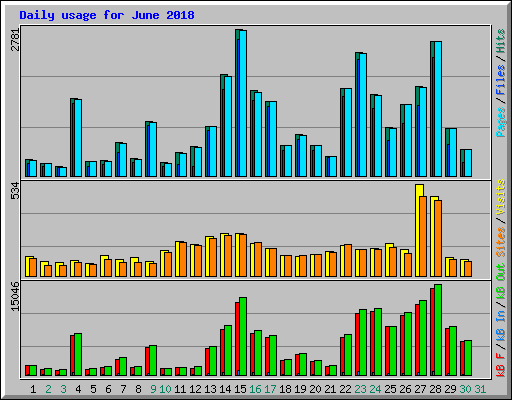Click day label 7 on the x-axis

tap(123, 389)
